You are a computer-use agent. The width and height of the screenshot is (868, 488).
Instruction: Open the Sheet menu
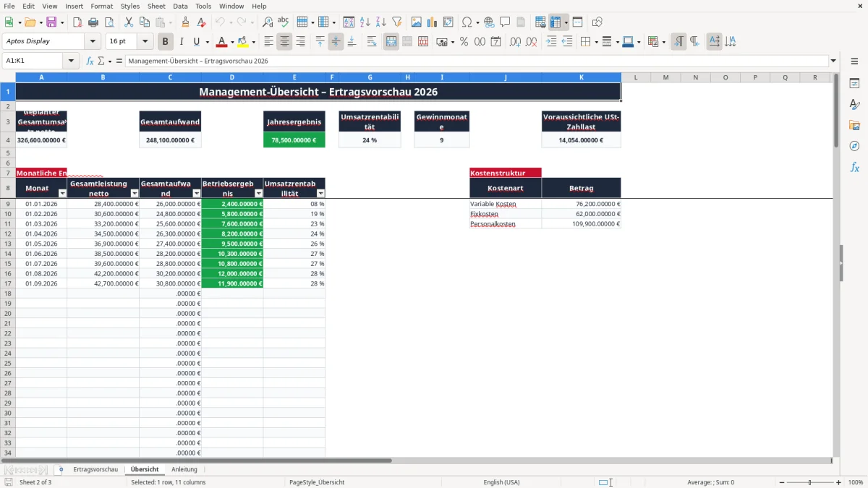pyautogui.click(x=156, y=6)
